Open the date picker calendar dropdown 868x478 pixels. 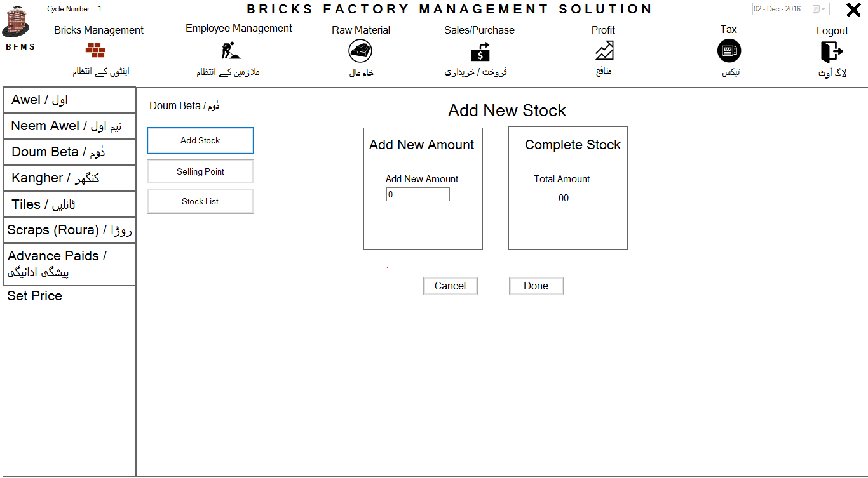coord(820,9)
